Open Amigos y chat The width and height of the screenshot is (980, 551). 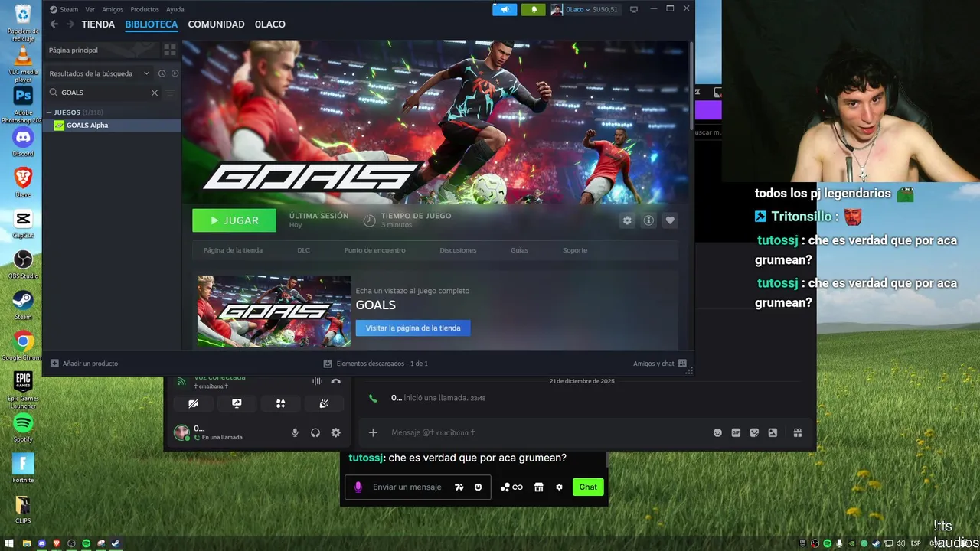pyautogui.click(x=659, y=364)
